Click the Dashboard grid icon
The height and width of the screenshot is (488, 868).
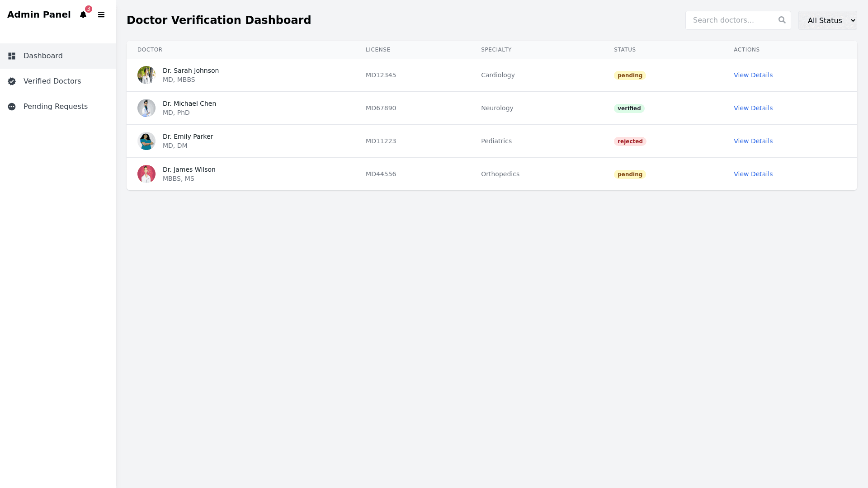point(12,56)
